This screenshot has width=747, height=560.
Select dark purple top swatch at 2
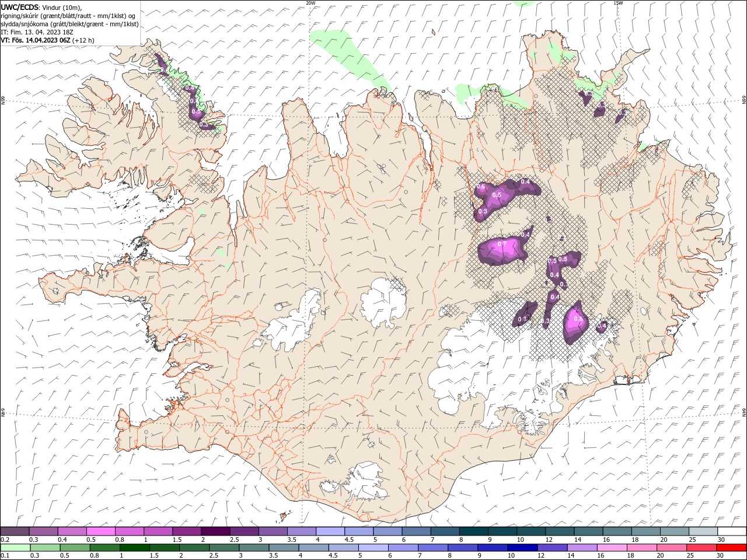coord(215,531)
